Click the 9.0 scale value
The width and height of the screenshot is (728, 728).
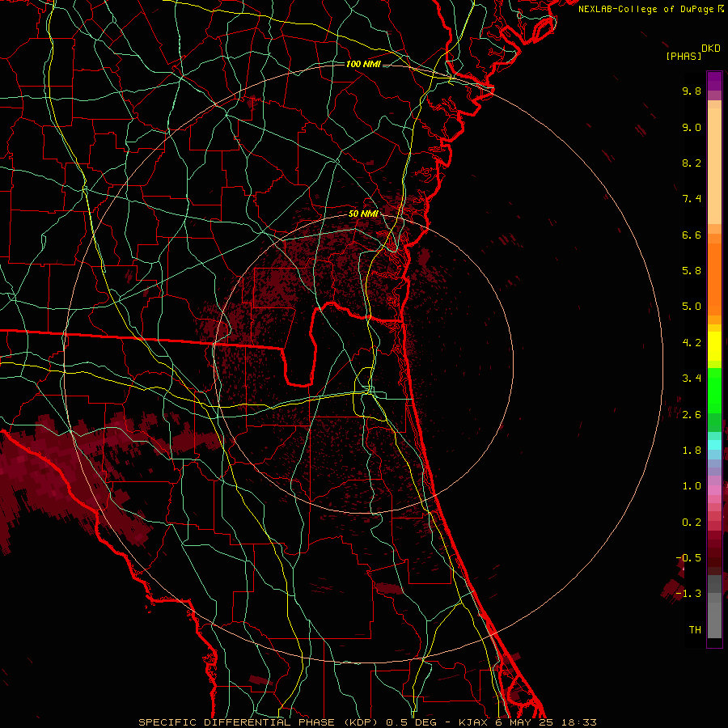pyautogui.click(x=692, y=127)
